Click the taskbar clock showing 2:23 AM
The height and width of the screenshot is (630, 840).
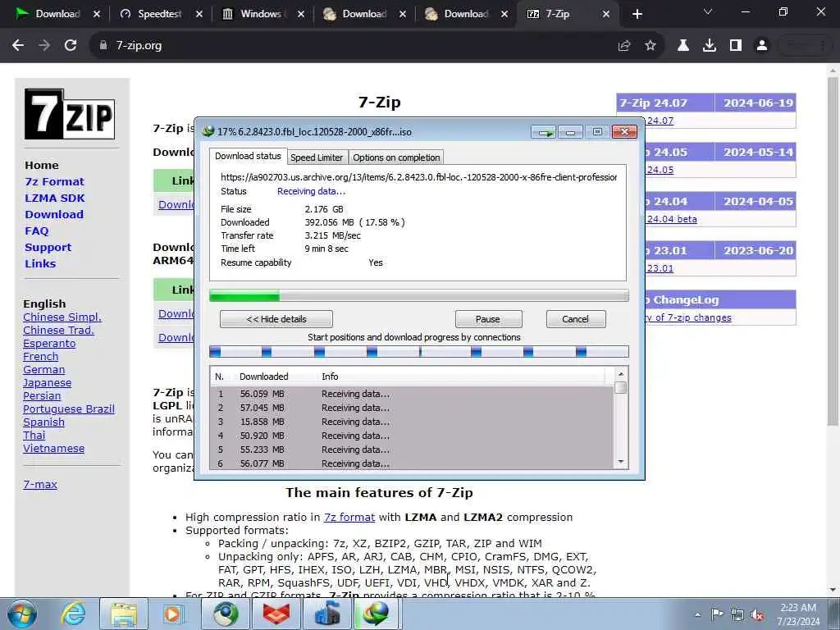pos(798,614)
